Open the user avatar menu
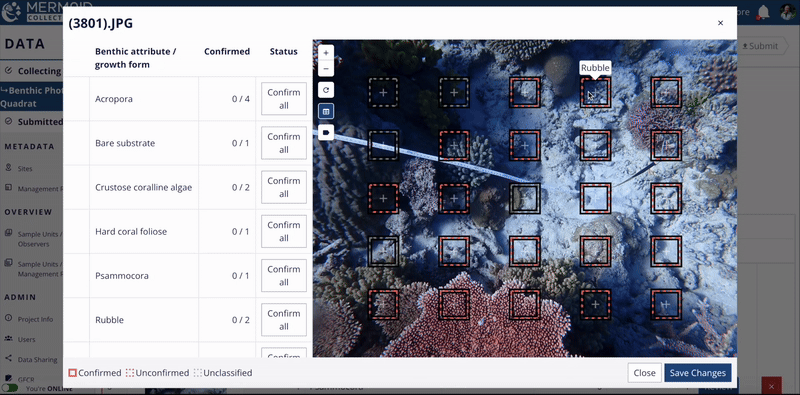 (788, 12)
